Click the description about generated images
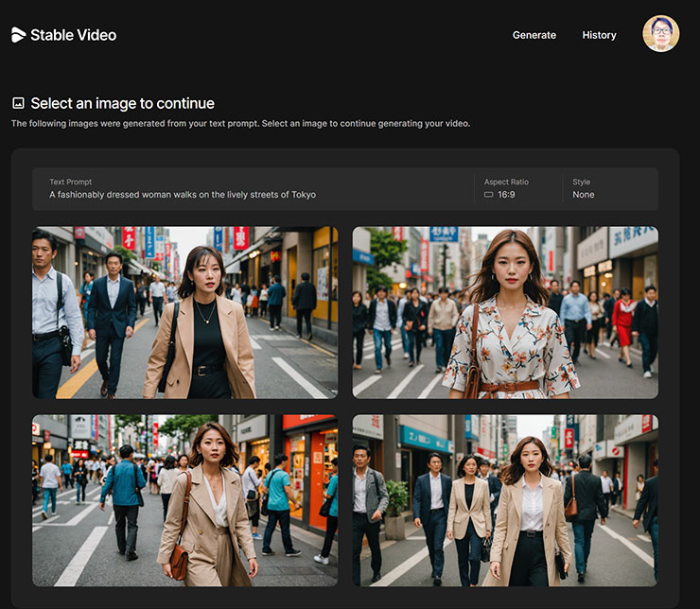Screen dimensions: 700x609 [x=240, y=124]
